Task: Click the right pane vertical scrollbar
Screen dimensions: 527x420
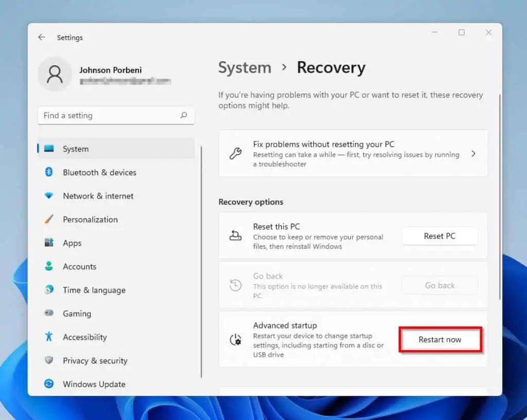Action: 499,195
